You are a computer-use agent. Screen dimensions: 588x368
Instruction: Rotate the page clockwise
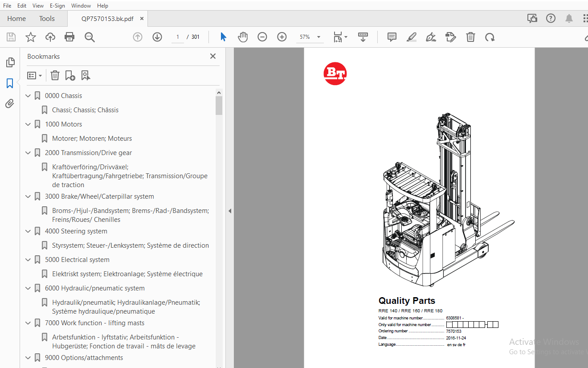click(490, 37)
